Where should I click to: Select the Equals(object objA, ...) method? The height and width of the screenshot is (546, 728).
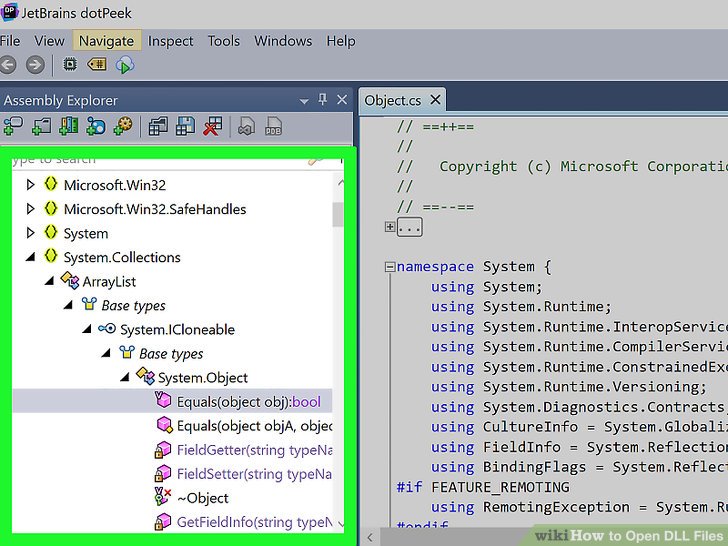click(254, 426)
